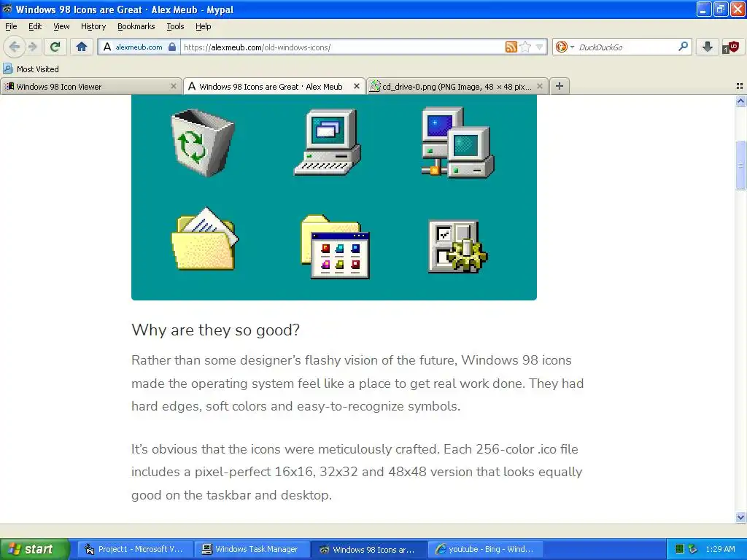Click the 1:29 AM system clock
The width and height of the screenshot is (747, 560).
pos(720,549)
